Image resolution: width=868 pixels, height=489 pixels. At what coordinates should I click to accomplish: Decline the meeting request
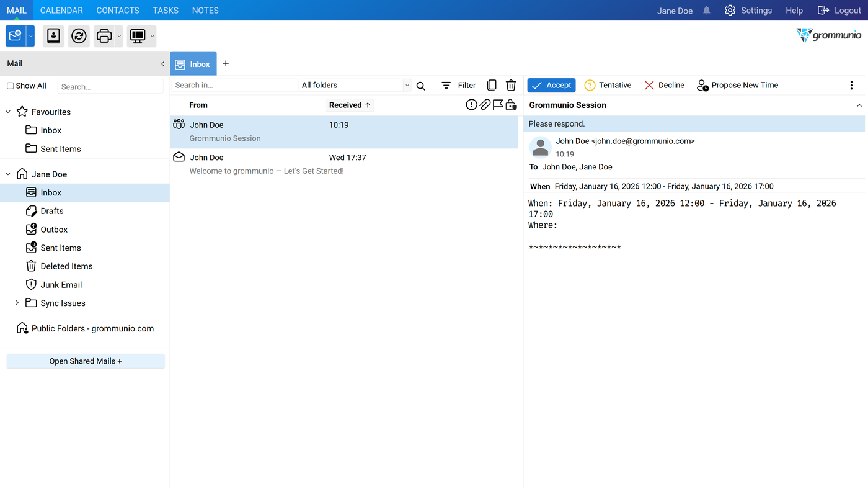[x=664, y=86]
